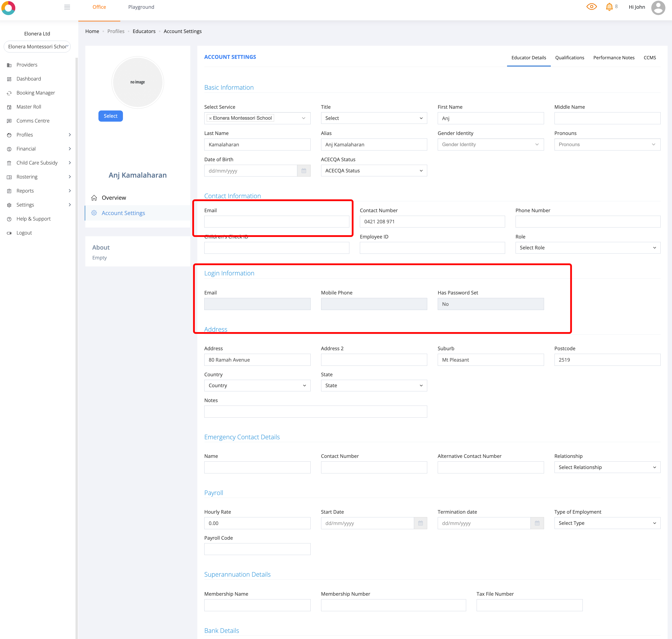Click the hamburger menu icon

(x=67, y=7)
